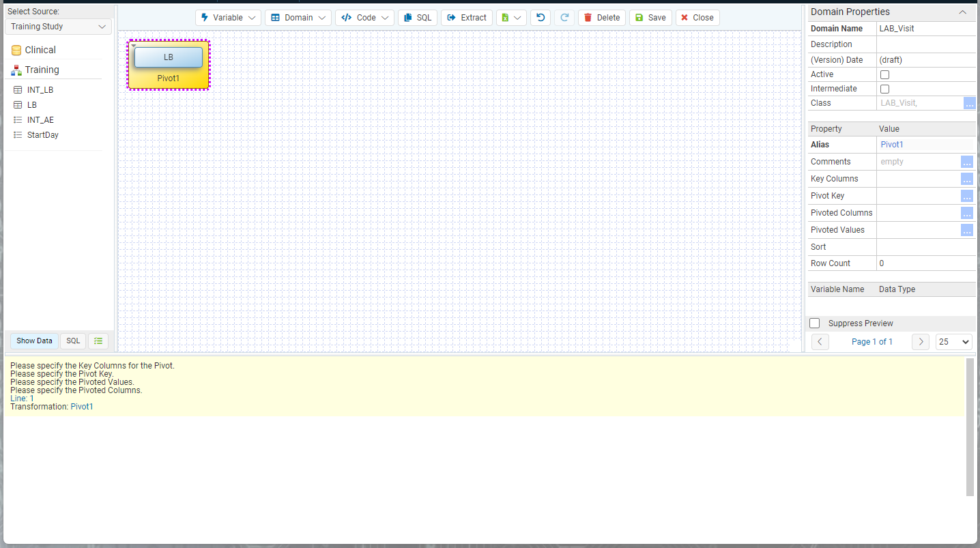Toggle the Suppress Preview checkbox
The image size is (980, 548).
[x=814, y=323]
